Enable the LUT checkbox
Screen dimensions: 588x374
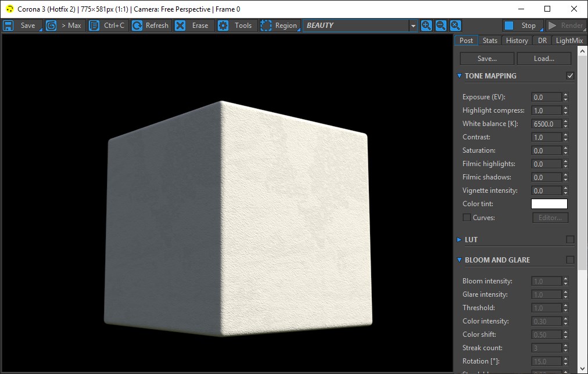click(x=570, y=240)
